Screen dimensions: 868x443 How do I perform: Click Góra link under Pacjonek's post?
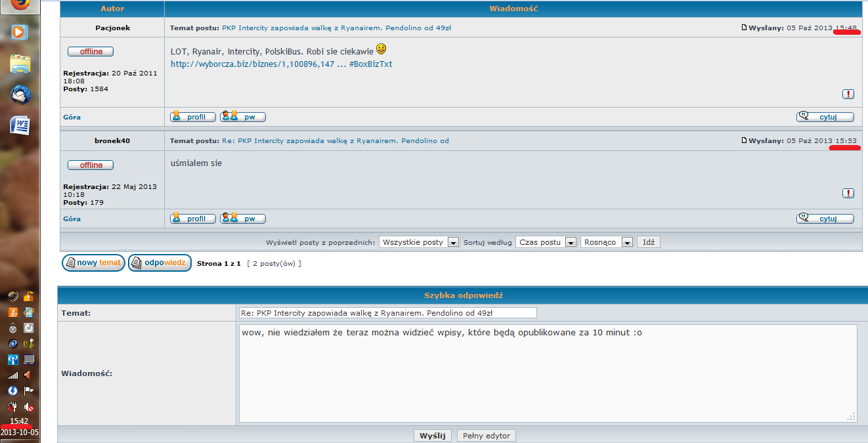pyautogui.click(x=72, y=117)
